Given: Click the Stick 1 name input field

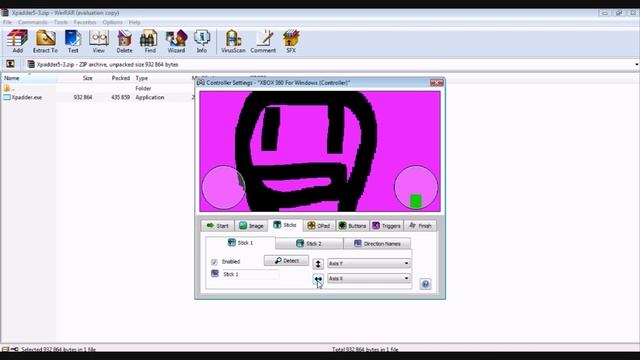Looking at the screenshot, I should pyautogui.click(x=250, y=274).
